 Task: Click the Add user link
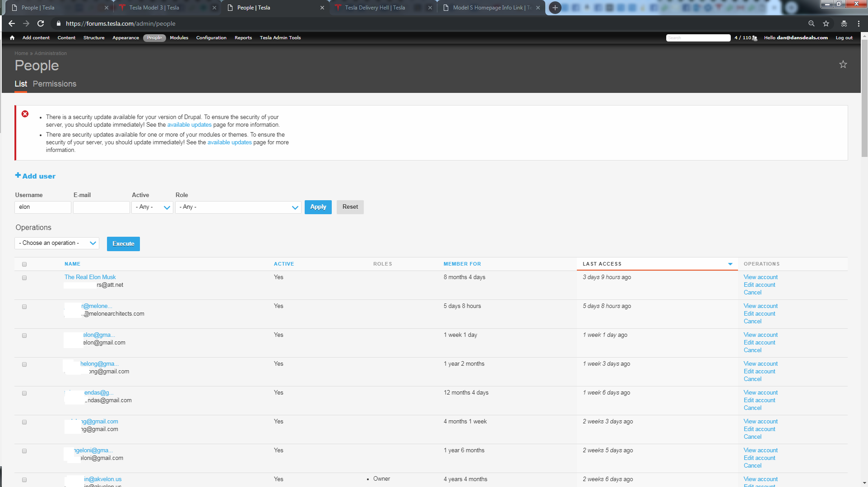[39, 176]
